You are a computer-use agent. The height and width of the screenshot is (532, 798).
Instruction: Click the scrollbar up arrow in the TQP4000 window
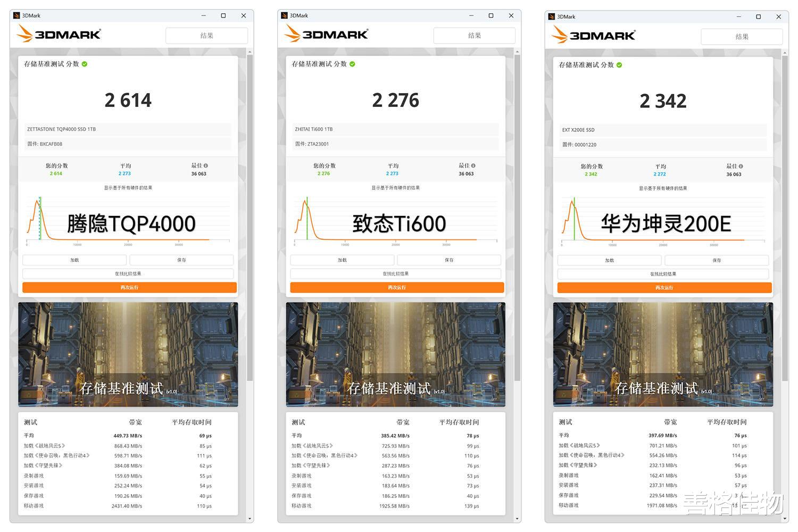click(x=250, y=52)
